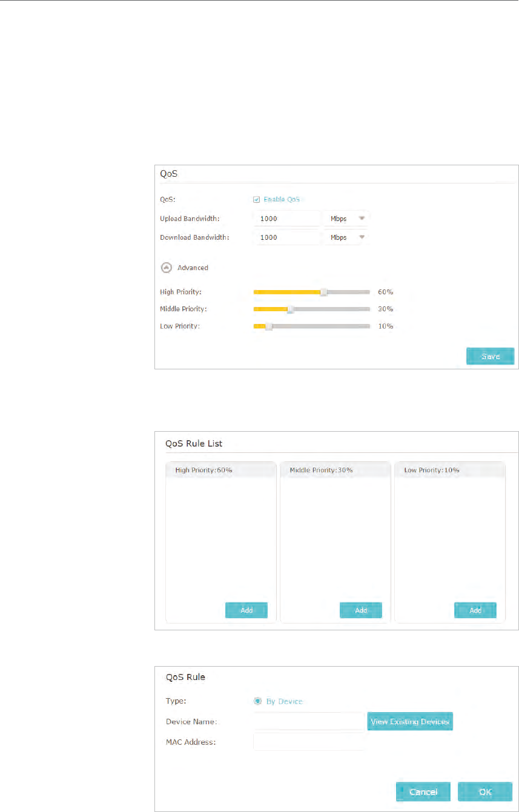Click the MAC Address input field
Viewport: 519px width, 812px height.
[309, 742]
